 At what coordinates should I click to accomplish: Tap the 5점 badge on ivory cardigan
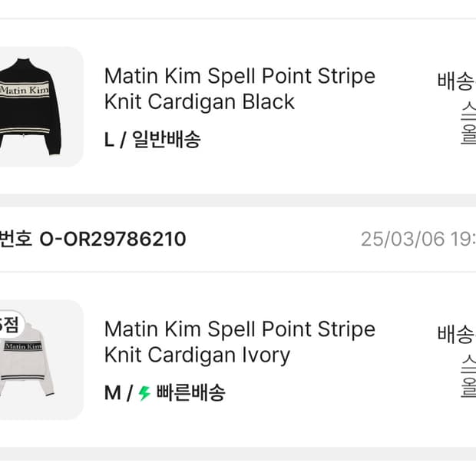tap(8, 324)
